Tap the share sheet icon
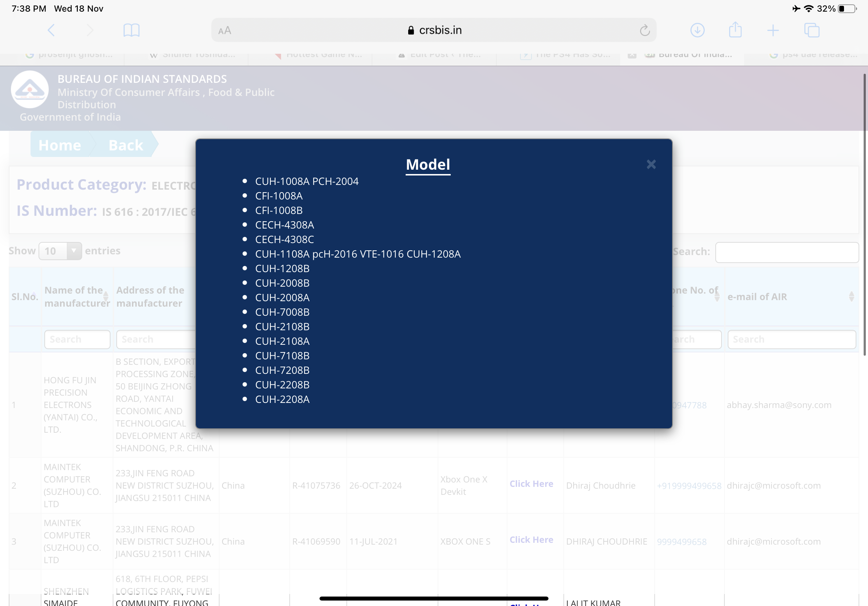 click(x=735, y=30)
